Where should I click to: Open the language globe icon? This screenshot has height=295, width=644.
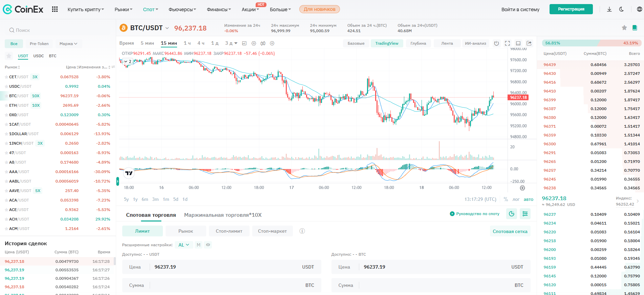[639, 9]
